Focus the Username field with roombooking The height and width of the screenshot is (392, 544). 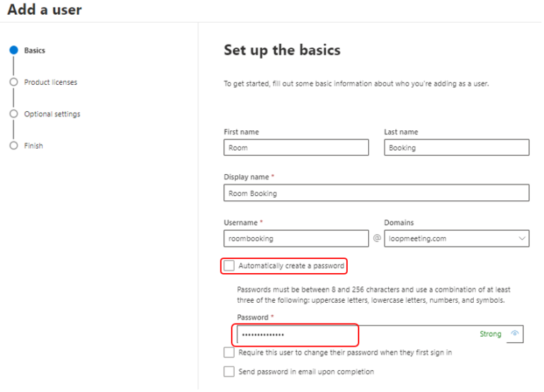click(296, 238)
